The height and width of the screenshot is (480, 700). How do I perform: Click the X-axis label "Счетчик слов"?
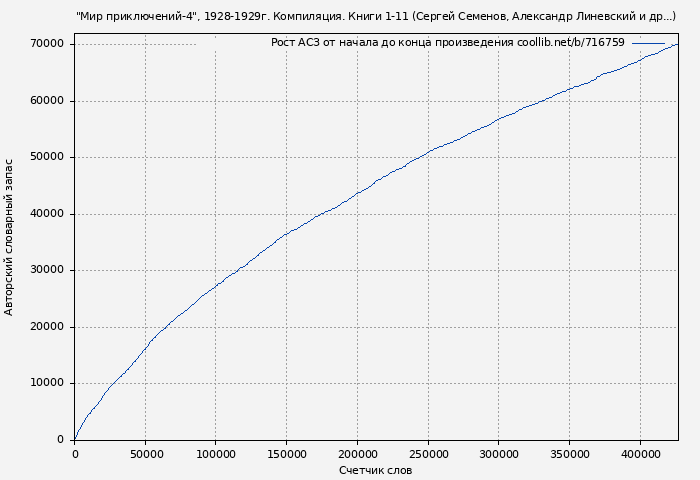pyautogui.click(x=375, y=470)
